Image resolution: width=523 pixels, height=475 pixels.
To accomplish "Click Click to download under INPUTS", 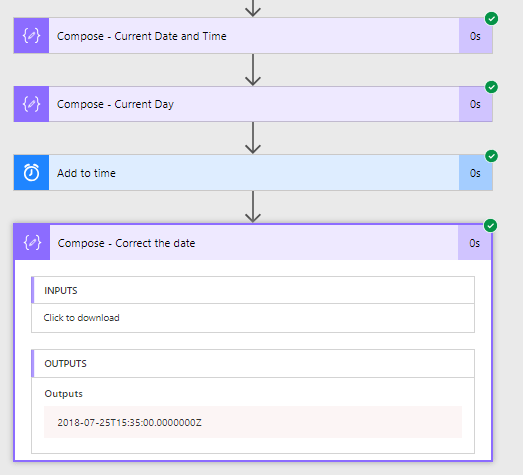I will [81, 318].
